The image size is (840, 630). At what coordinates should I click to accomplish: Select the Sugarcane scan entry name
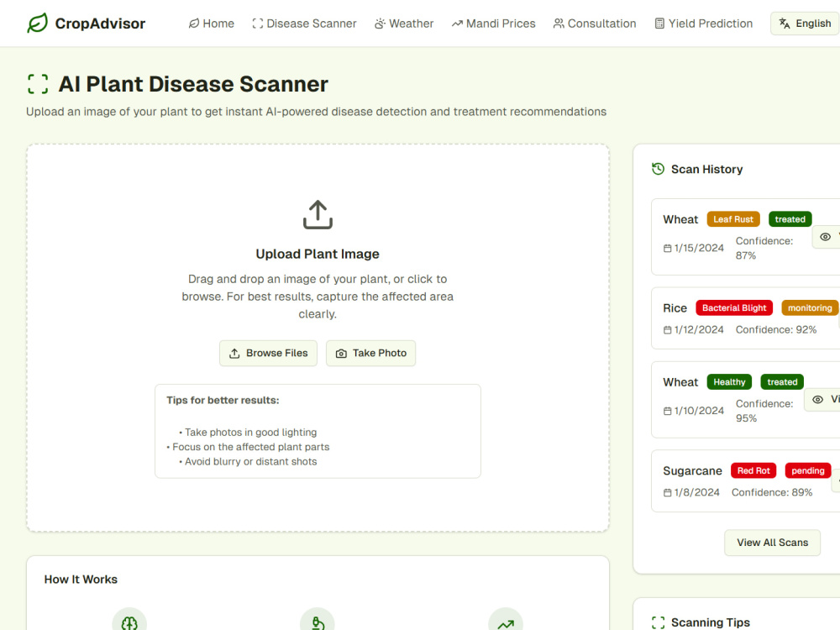pyautogui.click(x=693, y=471)
